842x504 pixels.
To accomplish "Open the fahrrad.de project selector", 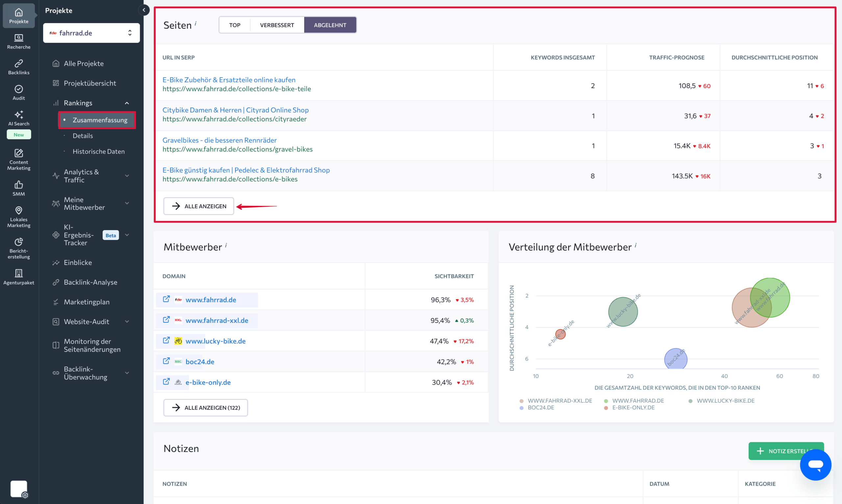I will 91,33.
